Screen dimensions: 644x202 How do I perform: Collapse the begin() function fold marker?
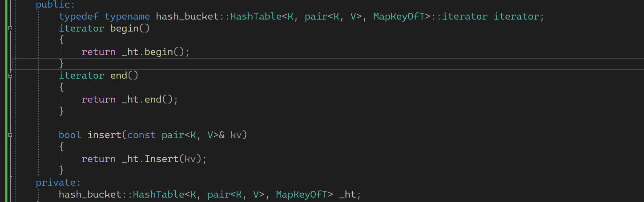[x=10, y=28]
